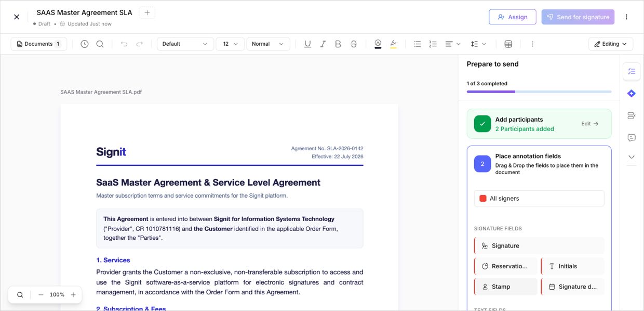Click the progress bar under 1 of 3 completed
This screenshot has width=644, height=311.
click(539, 92)
